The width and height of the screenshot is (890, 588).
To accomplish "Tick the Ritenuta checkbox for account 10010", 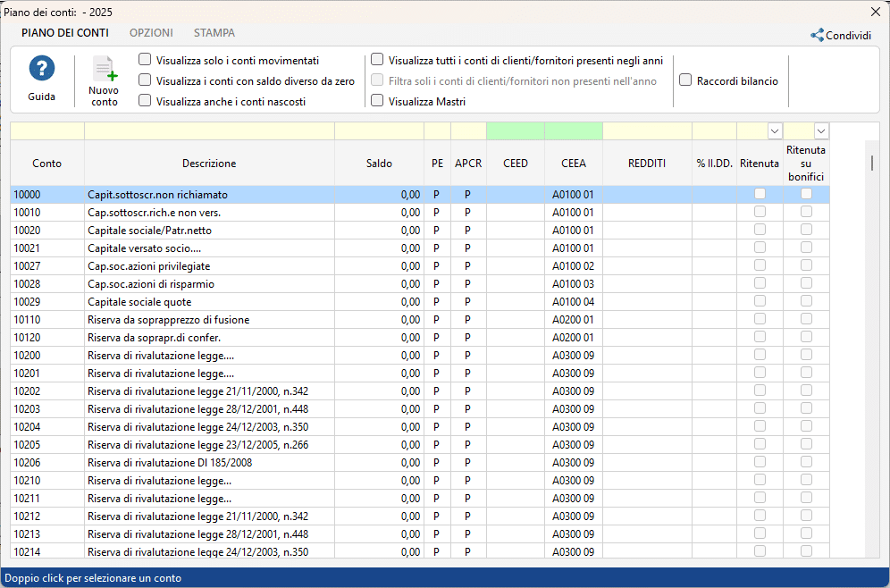I will [x=760, y=213].
